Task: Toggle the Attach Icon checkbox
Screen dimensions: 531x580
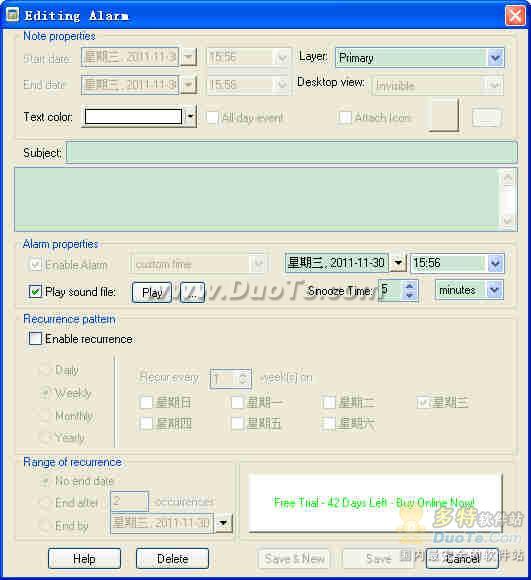Action: [x=345, y=118]
